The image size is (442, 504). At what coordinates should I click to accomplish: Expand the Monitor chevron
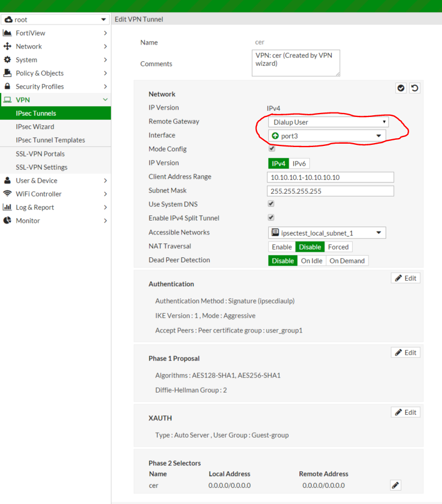105,221
